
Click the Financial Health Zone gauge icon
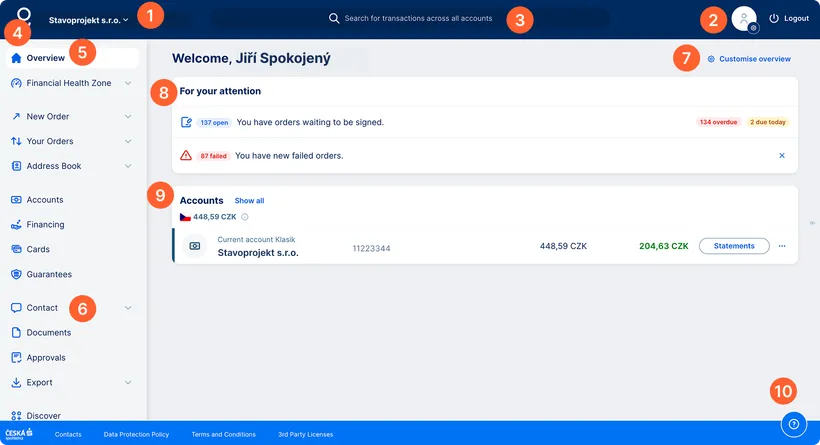pyautogui.click(x=16, y=83)
